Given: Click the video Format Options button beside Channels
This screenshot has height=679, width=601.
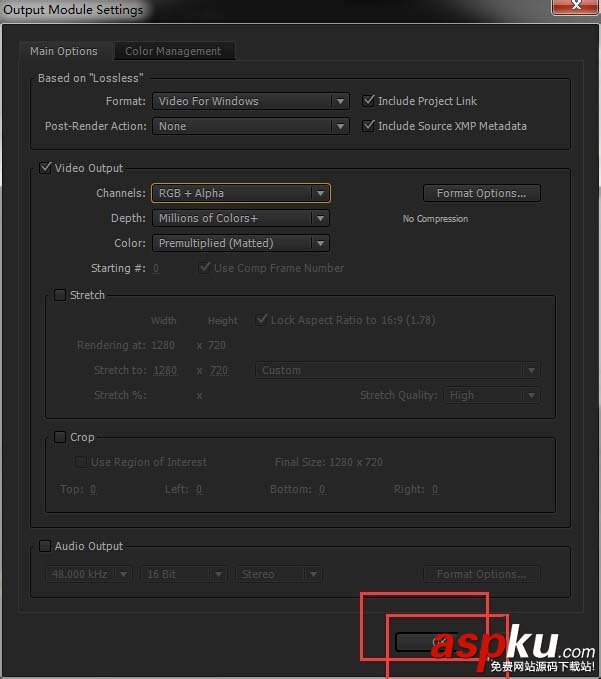Looking at the screenshot, I should (x=481, y=193).
